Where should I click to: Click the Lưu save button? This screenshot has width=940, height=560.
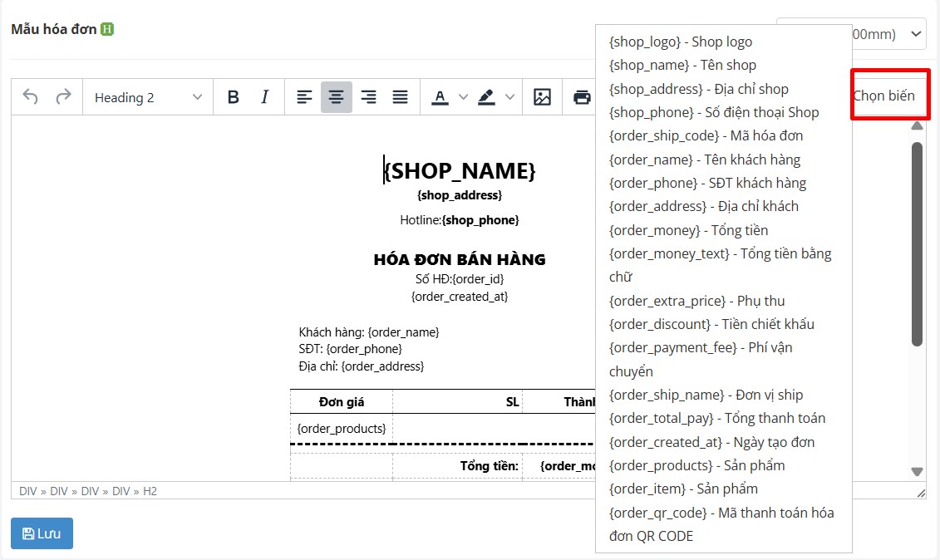point(41,533)
